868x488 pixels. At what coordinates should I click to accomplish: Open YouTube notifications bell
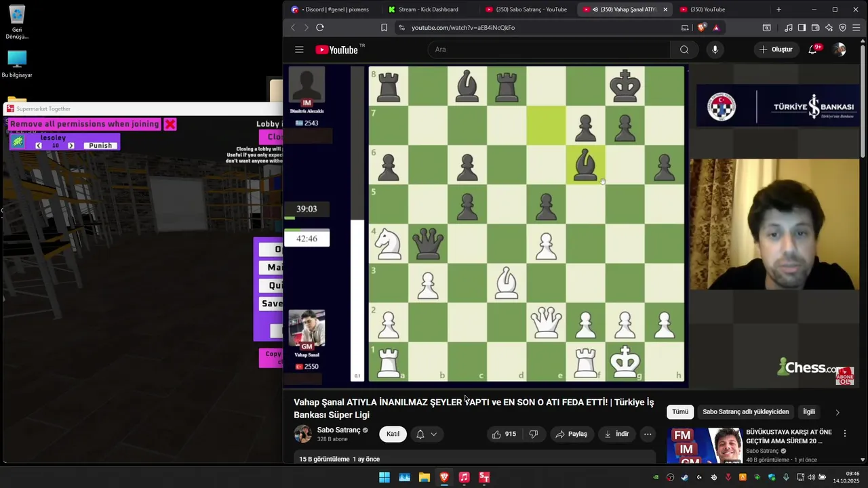[x=813, y=49]
